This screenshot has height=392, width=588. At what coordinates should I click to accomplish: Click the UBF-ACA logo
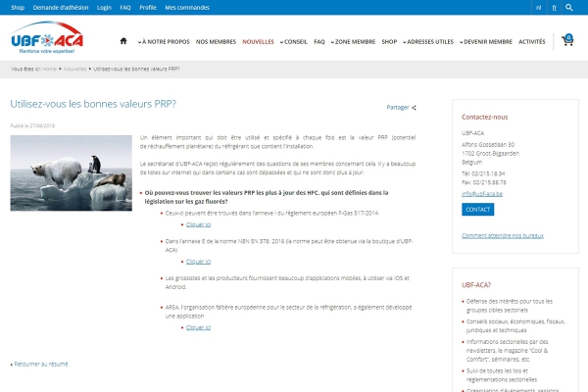(47, 37)
